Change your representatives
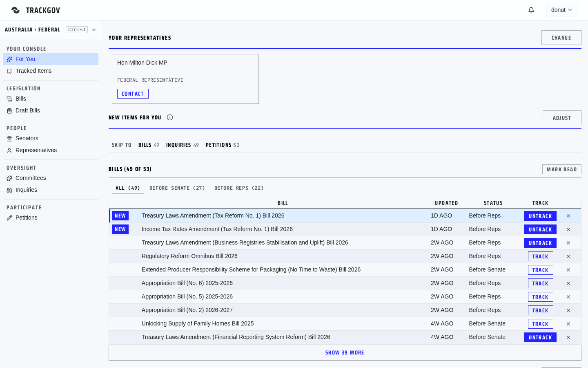This screenshot has width=588, height=368. (561, 38)
